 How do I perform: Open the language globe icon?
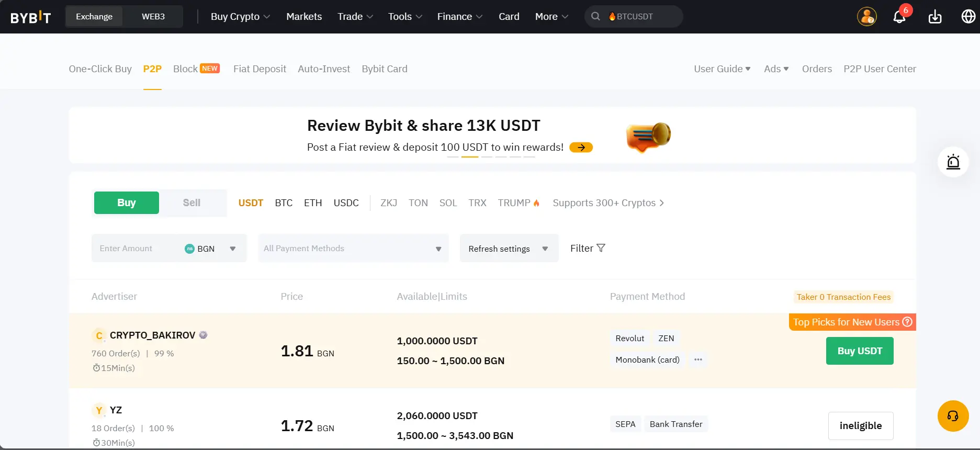tap(968, 17)
